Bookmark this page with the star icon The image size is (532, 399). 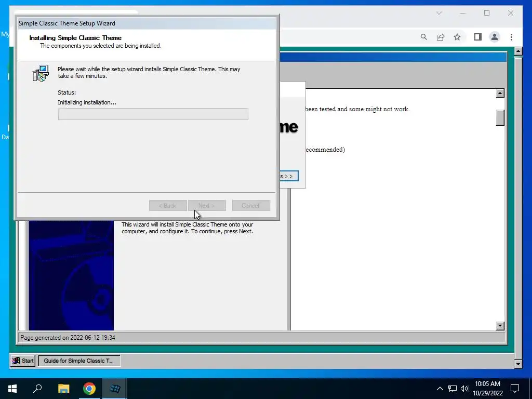[457, 37]
